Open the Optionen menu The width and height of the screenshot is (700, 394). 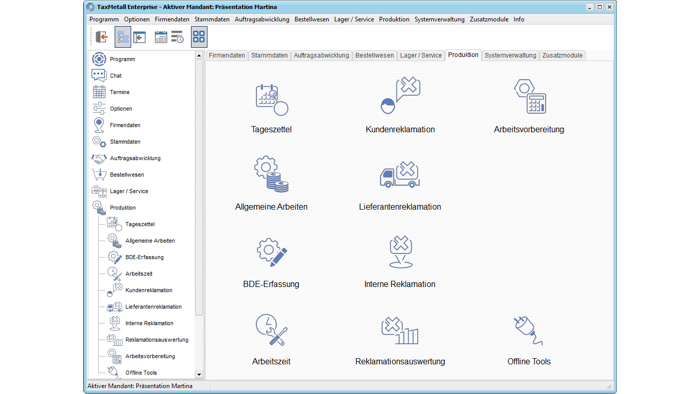pyautogui.click(x=137, y=19)
